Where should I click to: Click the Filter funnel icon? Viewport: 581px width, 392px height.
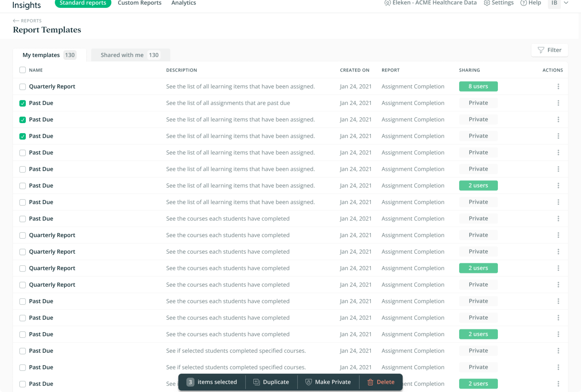tap(541, 50)
